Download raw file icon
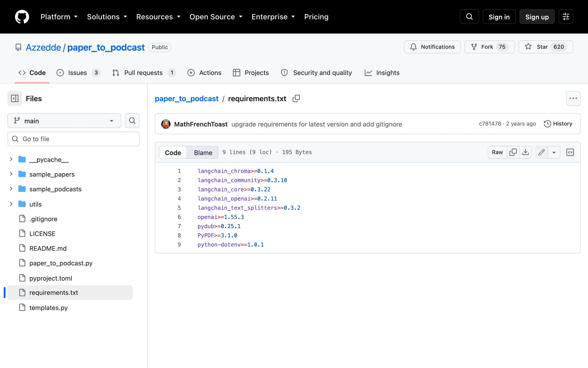The height and width of the screenshot is (368, 588). 526,152
